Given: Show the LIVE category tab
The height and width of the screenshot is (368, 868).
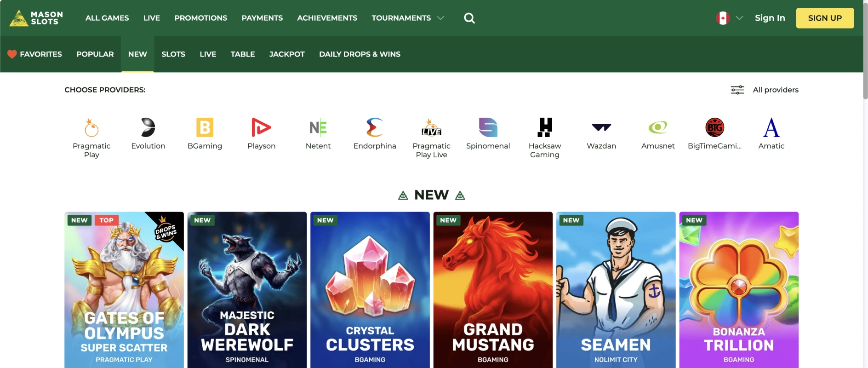Looking at the screenshot, I should point(208,54).
